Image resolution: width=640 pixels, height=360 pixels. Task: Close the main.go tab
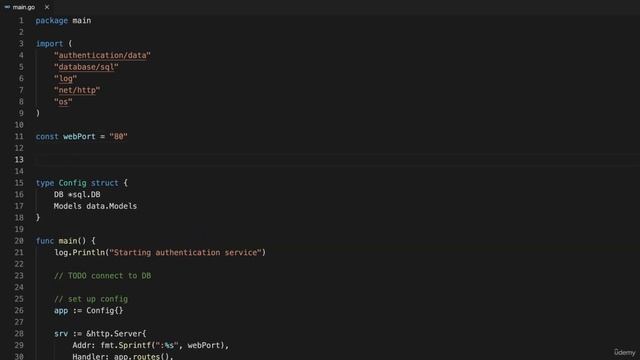47,7
